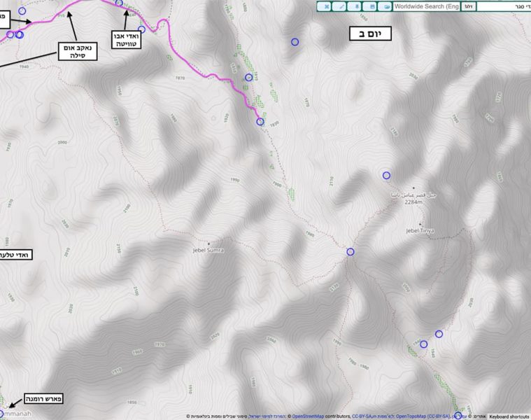
Task: Open the Keyboard shortcuts link
Action: [x=509, y=416]
